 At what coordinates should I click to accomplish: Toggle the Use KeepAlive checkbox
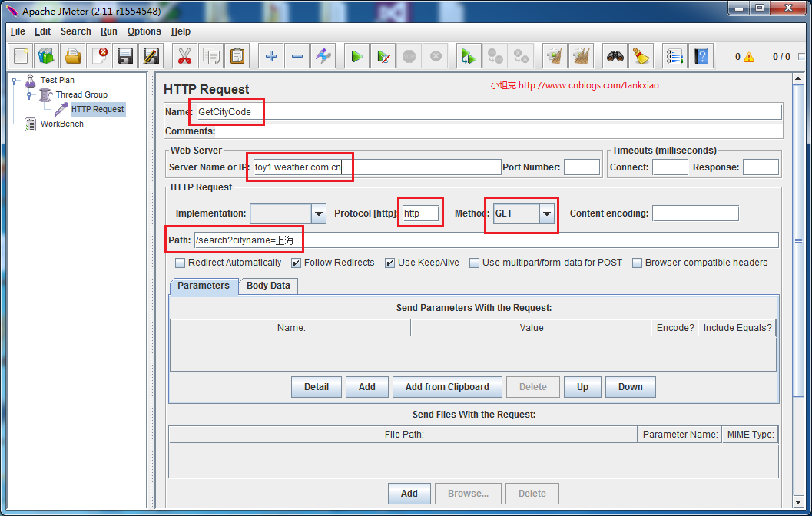pyautogui.click(x=390, y=263)
